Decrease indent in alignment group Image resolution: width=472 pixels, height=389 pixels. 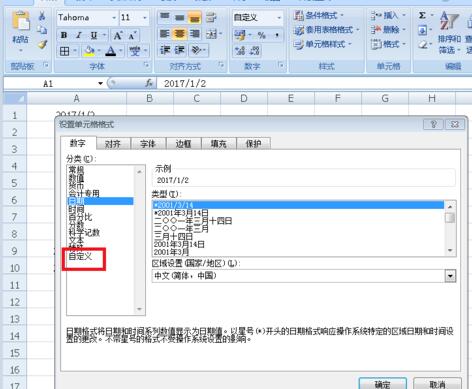(165, 50)
